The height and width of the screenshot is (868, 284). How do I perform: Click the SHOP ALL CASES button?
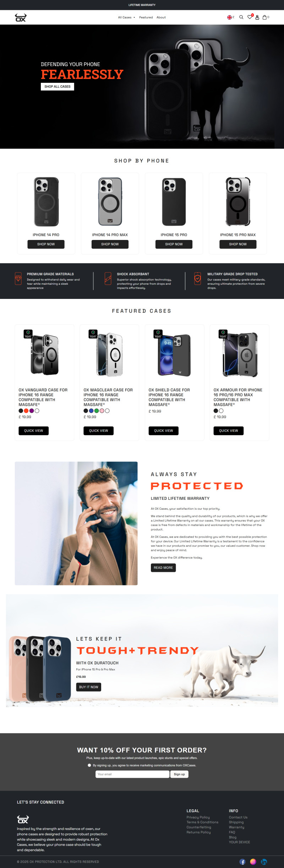tap(58, 86)
